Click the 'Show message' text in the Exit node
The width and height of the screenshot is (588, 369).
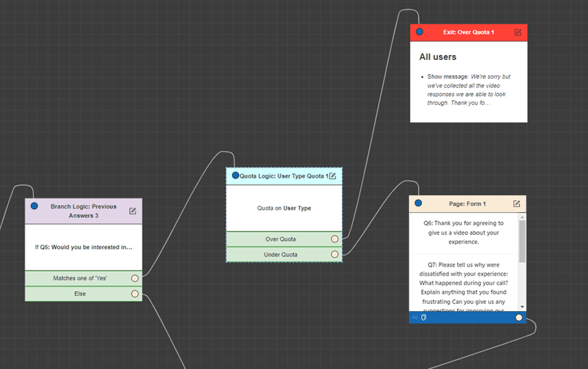[447, 76]
